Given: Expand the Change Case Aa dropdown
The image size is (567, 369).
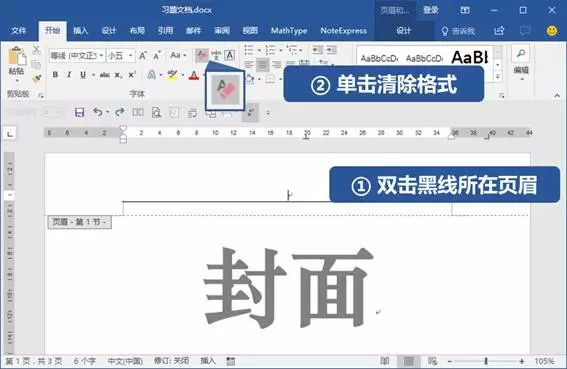Looking at the screenshot, I should pos(178,55).
